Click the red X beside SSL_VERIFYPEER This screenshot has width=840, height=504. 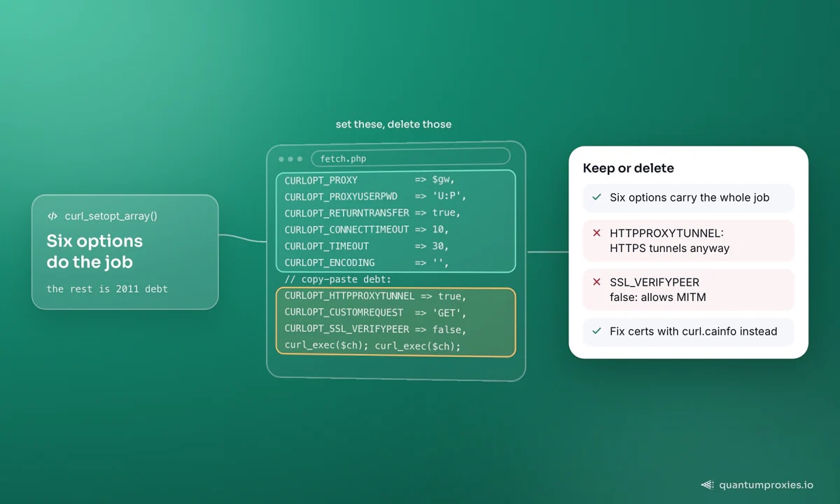[x=596, y=282]
